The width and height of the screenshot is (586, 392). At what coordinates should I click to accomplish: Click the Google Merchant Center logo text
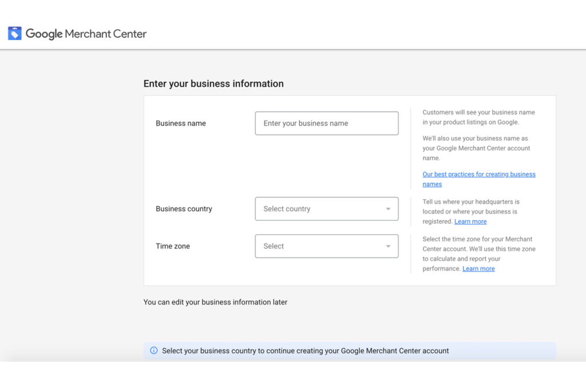(86, 33)
